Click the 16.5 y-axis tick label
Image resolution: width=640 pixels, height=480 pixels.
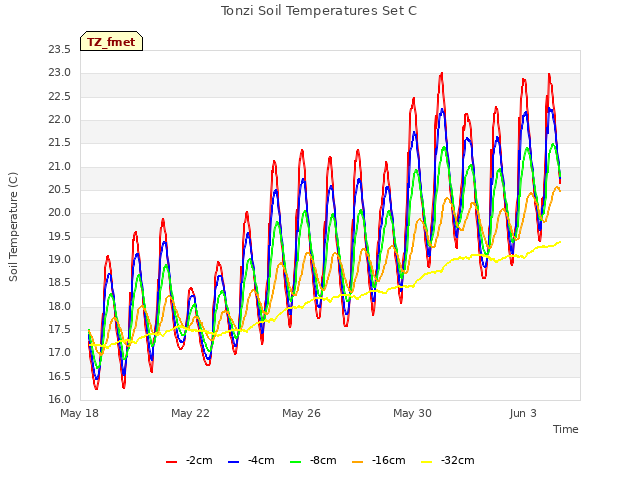pyautogui.click(x=60, y=376)
